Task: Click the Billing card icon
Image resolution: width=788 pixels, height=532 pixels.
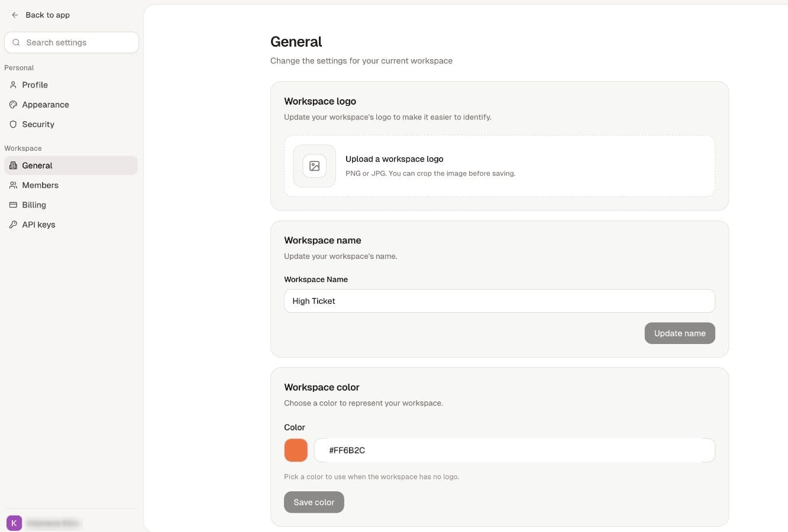Action: tap(13, 205)
